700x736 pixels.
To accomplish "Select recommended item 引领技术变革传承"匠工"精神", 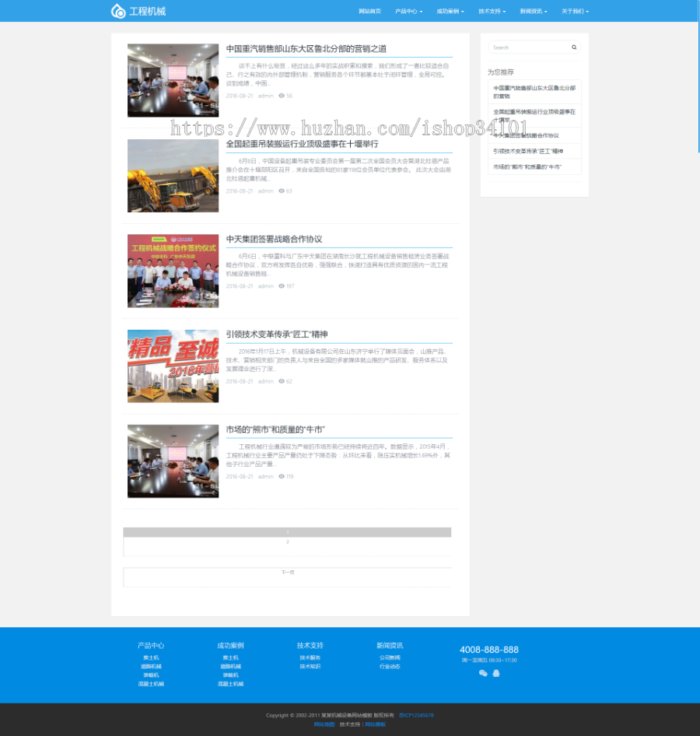I will 534,151.
